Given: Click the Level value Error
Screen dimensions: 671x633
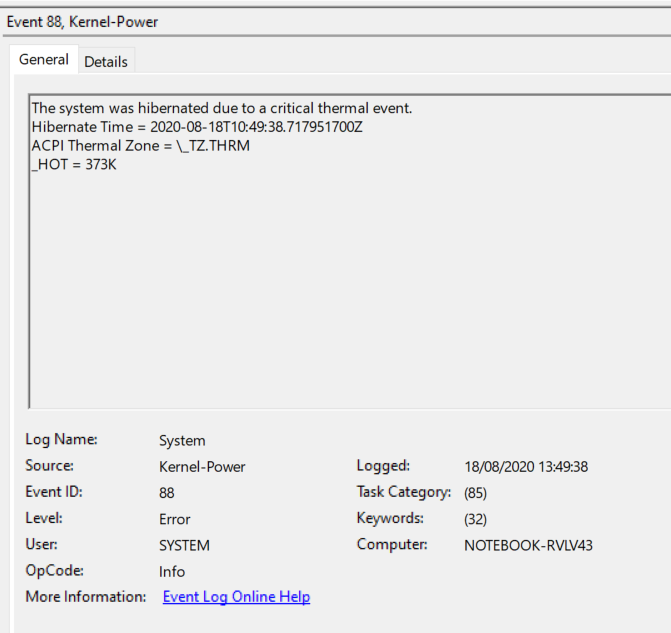Looking at the screenshot, I should click(174, 519).
